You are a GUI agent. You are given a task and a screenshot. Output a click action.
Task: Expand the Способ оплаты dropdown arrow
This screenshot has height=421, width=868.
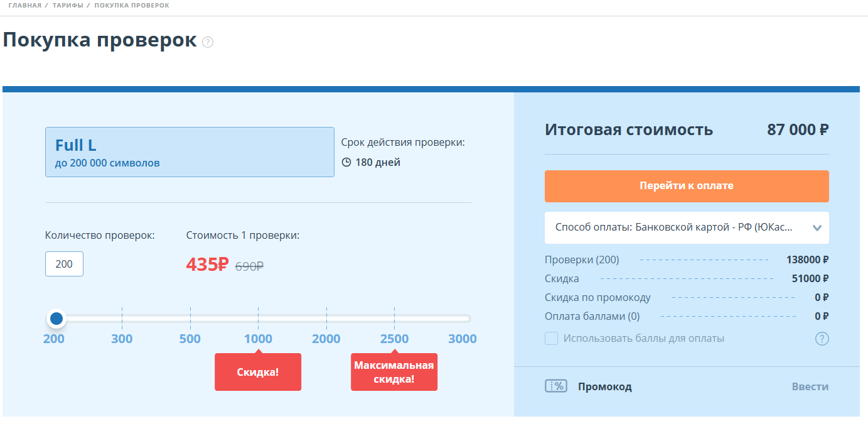click(817, 228)
